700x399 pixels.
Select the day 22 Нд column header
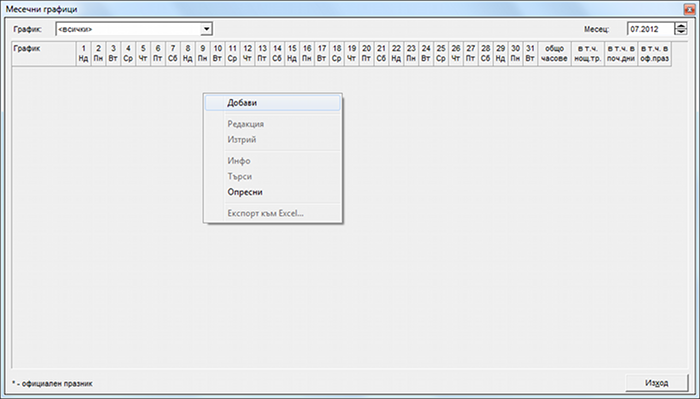(x=396, y=54)
